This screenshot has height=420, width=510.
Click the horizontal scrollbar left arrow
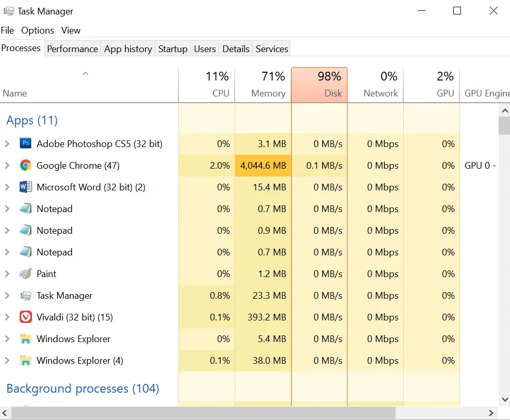(5, 413)
